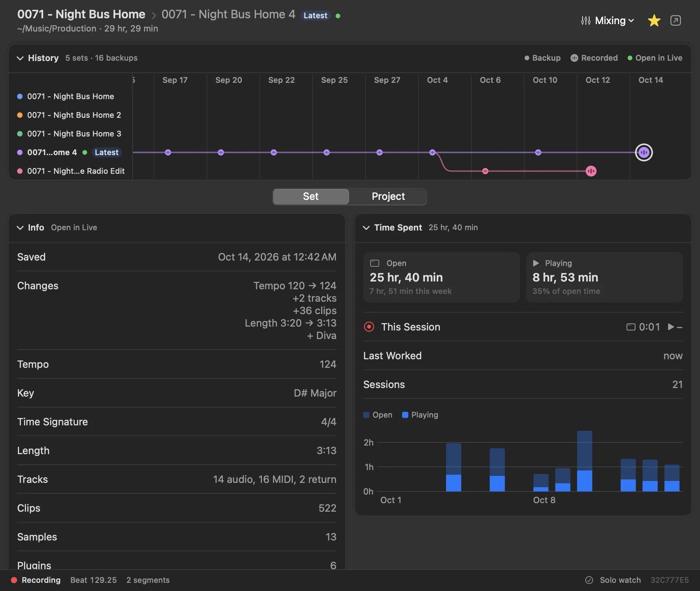Click the Recorded legend item
This screenshot has width=700, height=591.
(x=594, y=58)
